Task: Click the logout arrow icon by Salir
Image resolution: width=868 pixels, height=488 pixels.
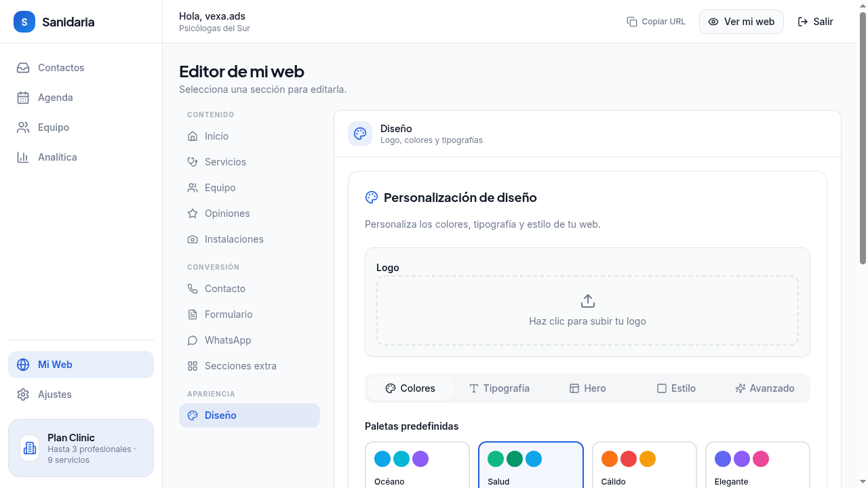Action: coord(803,22)
